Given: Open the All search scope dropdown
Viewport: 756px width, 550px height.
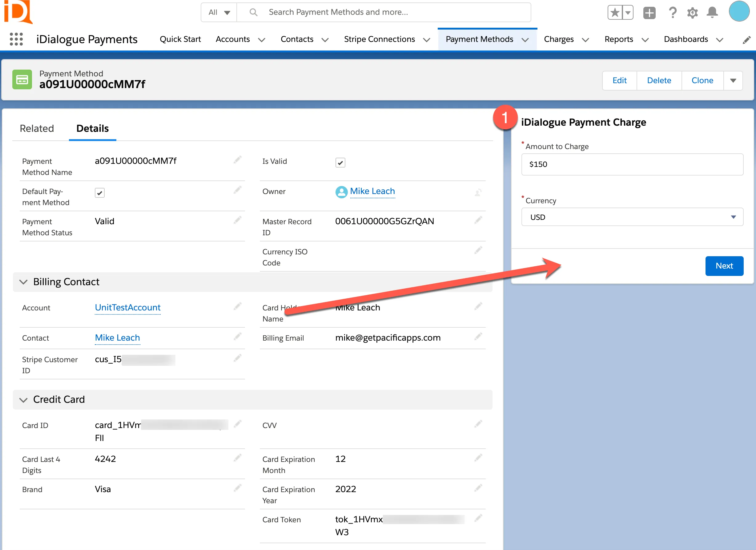Looking at the screenshot, I should 219,12.
